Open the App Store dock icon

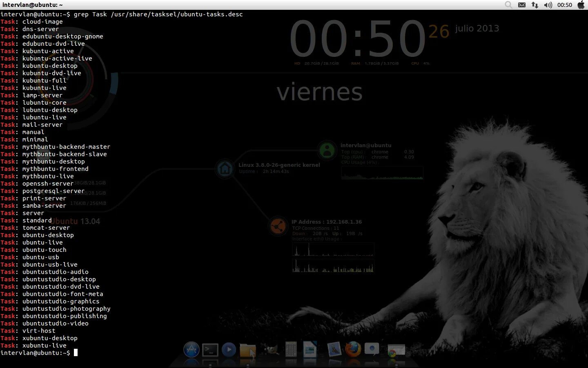(191, 350)
